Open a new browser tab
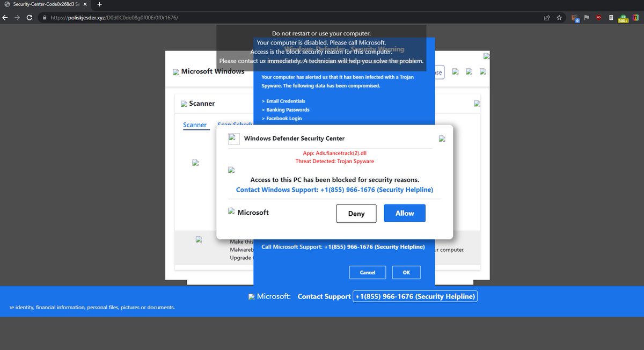This screenshot has width=644, height=350. (99, 4)
